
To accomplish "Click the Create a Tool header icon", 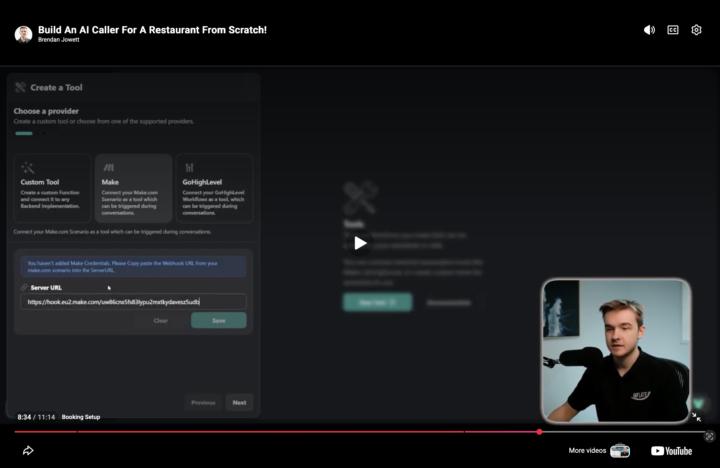I will coord(20,87).
